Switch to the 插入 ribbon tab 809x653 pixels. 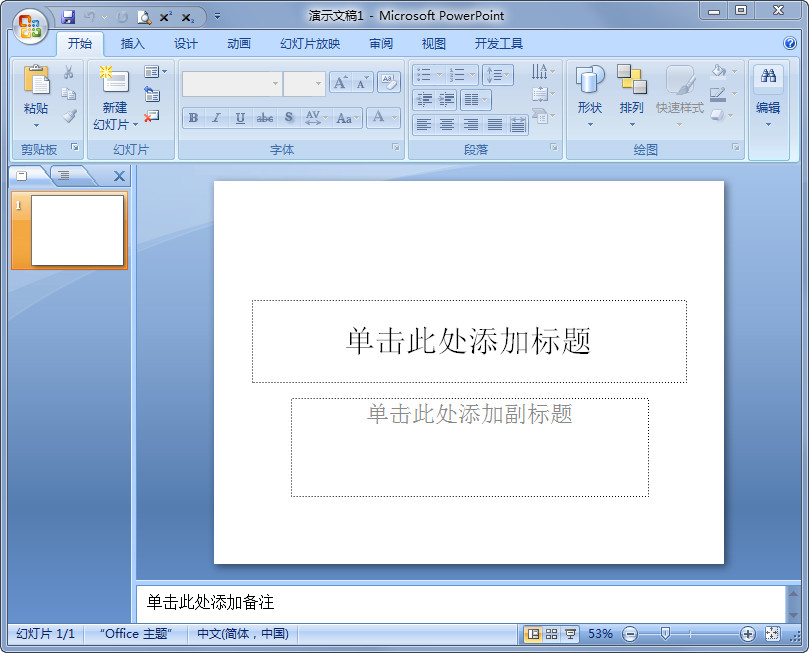(x=133, y=43)
